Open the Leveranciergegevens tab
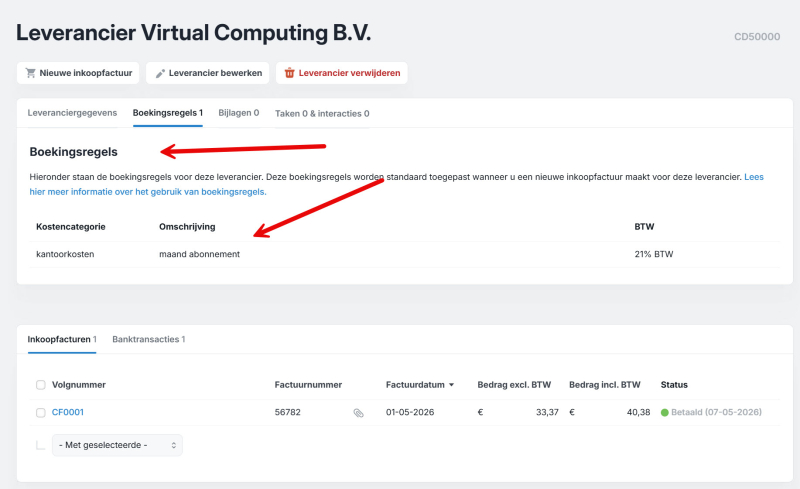The height and width of the screenshot is (489, 800). 72,113
